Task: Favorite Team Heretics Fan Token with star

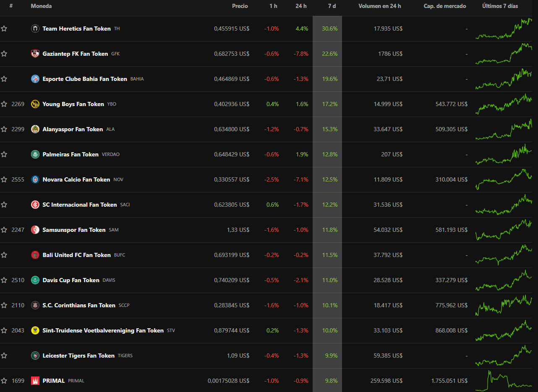Action: (x=4, y=29)
